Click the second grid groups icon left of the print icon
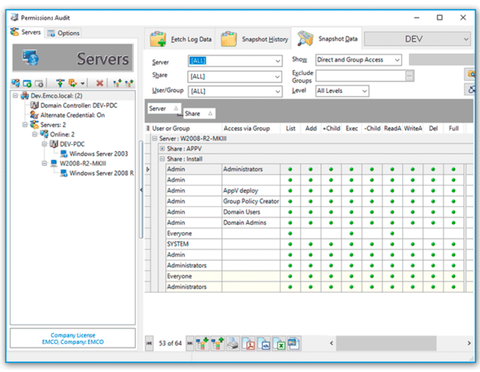The image size is (480, 372). pos(217,343)
